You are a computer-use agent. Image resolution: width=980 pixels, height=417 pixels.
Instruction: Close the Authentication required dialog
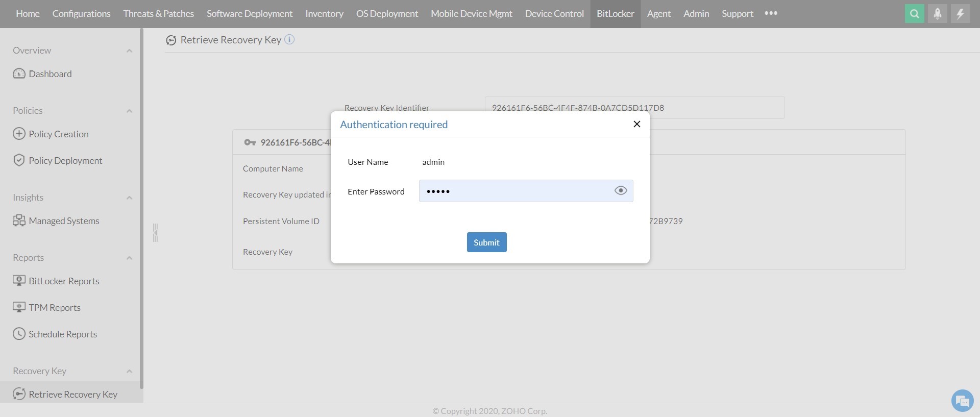click(636, 124)
